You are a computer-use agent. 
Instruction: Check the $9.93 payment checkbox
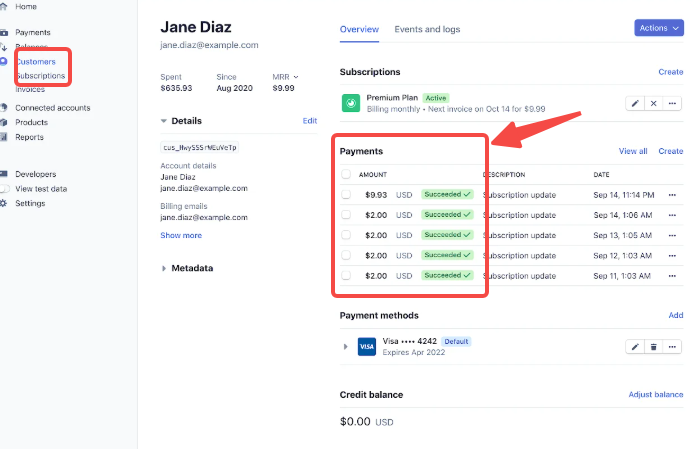346,194
